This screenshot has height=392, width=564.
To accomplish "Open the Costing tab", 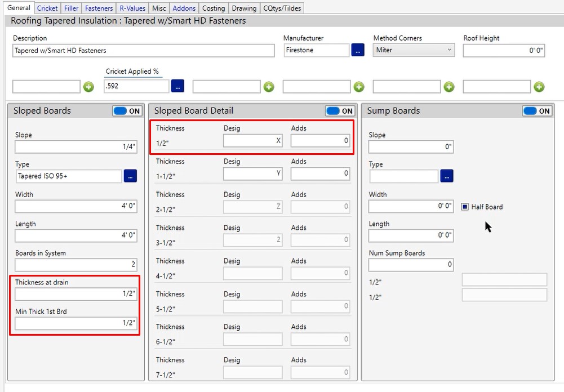I will [214, 8].
